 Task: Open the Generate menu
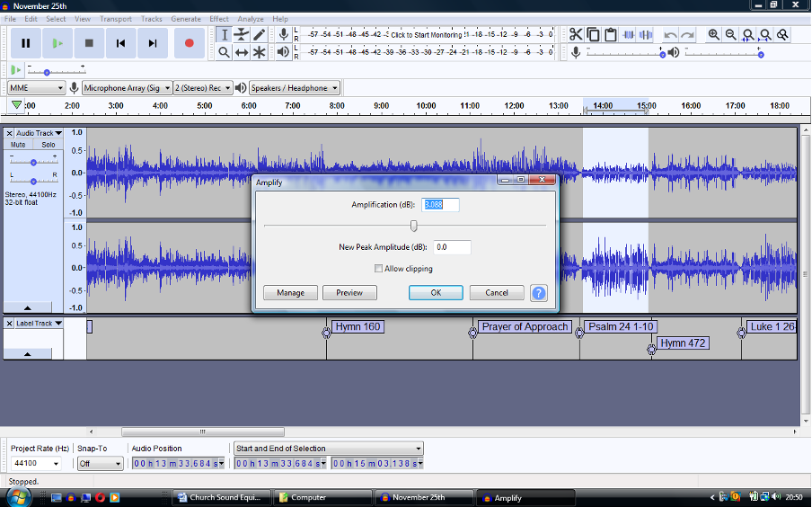click(x=186, y=19)
